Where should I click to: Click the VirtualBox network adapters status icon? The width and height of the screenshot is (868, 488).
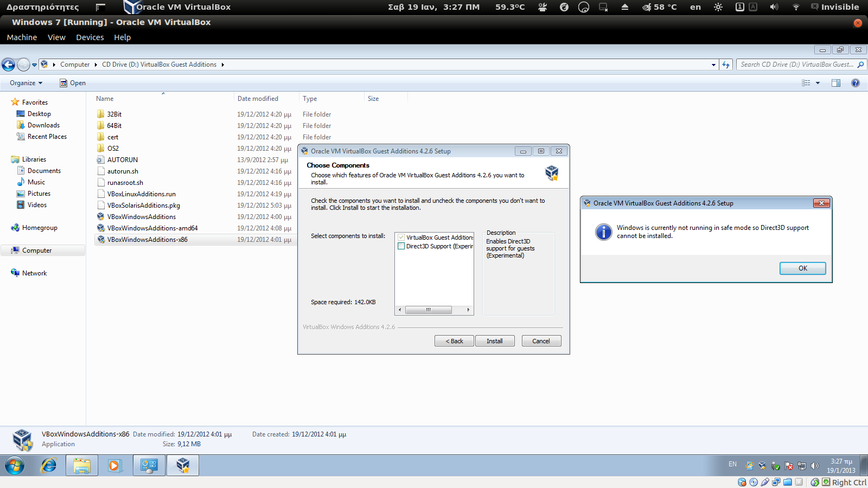point(776,482)
